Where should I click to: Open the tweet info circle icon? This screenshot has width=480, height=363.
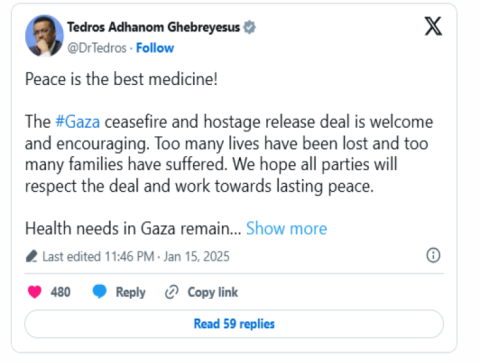click(433, 255)
